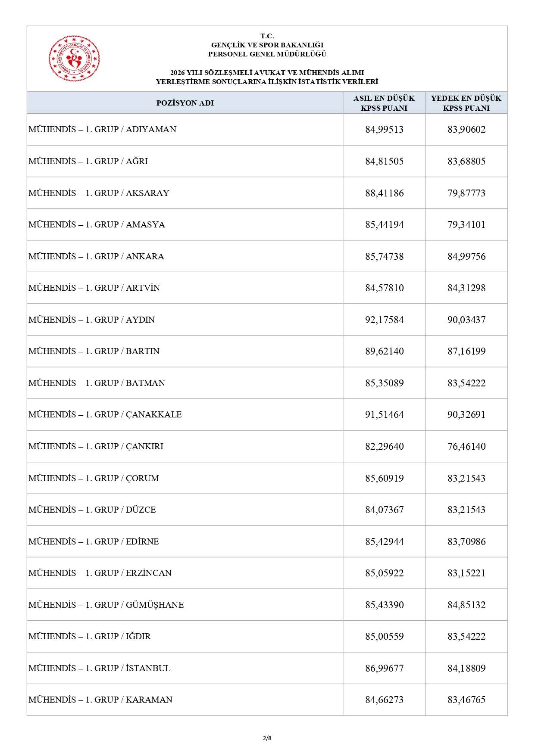This screenshot has width=535, height=756.
Task: Click Çanakkale asil score 91,51464
Action: (385, 414)
